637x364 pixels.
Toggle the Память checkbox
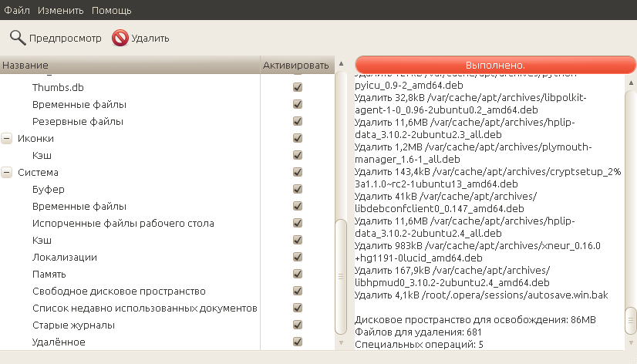pyautogui.click(x=298, y=274)
